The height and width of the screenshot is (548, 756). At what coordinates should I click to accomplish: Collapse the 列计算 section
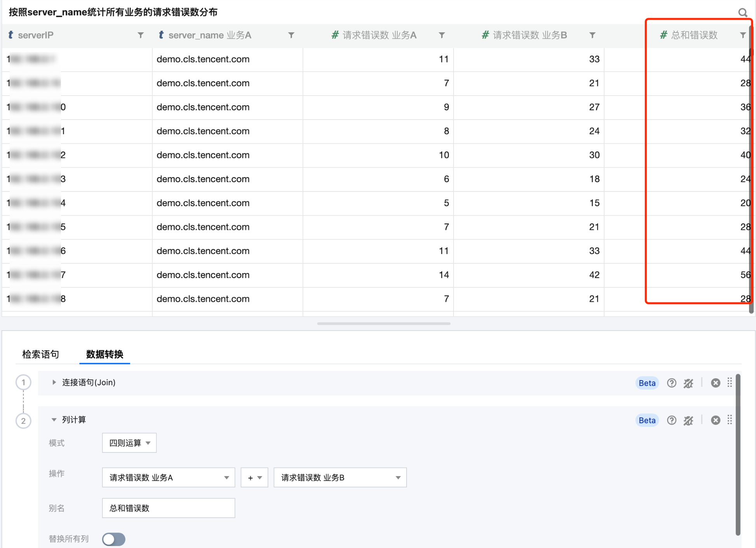54,419
